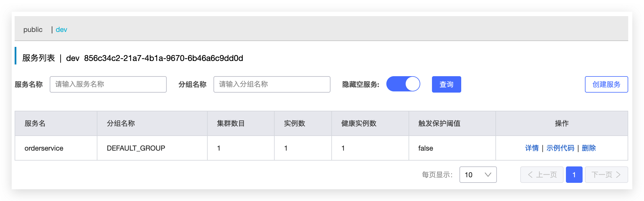The image size is (644, 201).
Task: Open 详情 details for orderservice
Action: (x=532, y=148)
